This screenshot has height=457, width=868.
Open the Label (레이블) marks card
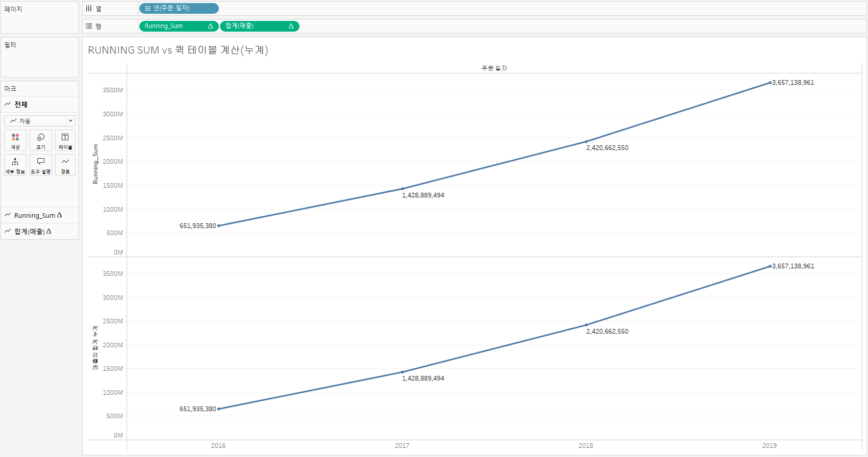pos(65,140)
